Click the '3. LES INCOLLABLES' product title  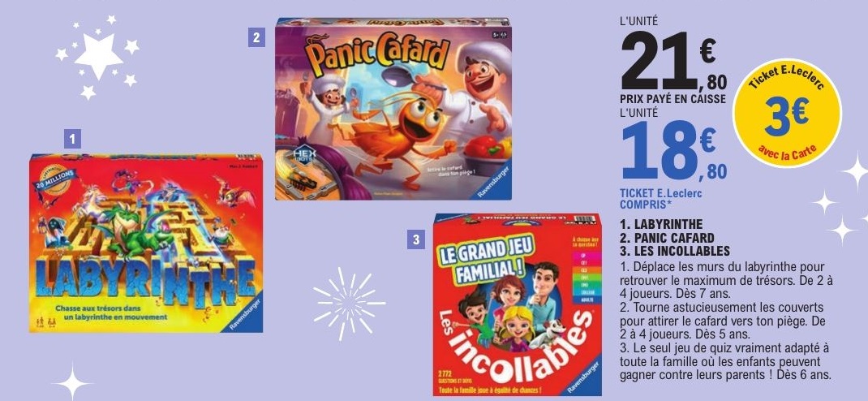coord(675,251)
